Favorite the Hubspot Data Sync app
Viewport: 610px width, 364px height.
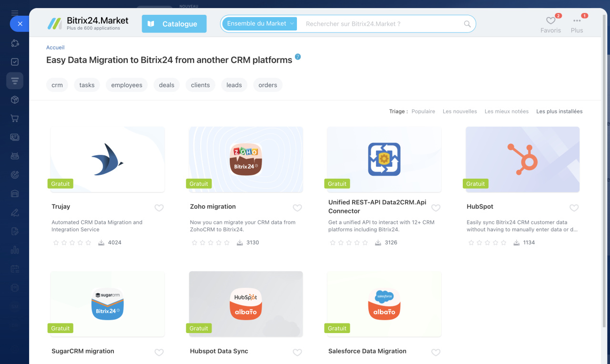click(x=297, y=353)
